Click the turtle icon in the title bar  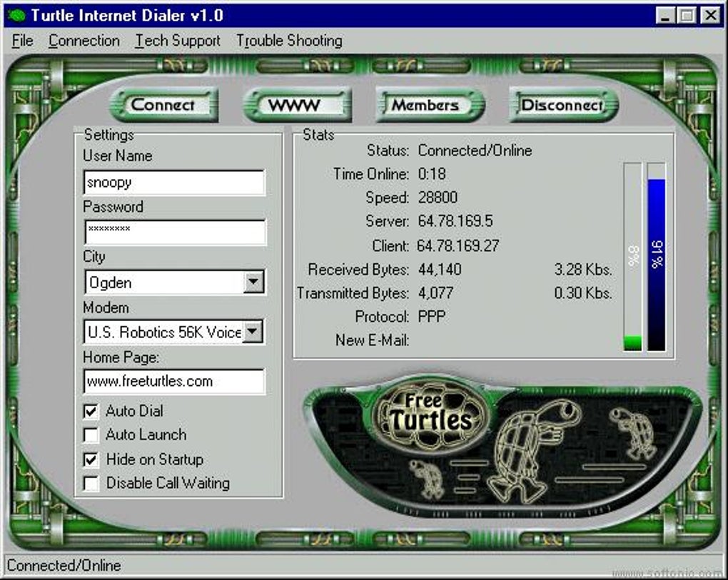click(16, 15)
